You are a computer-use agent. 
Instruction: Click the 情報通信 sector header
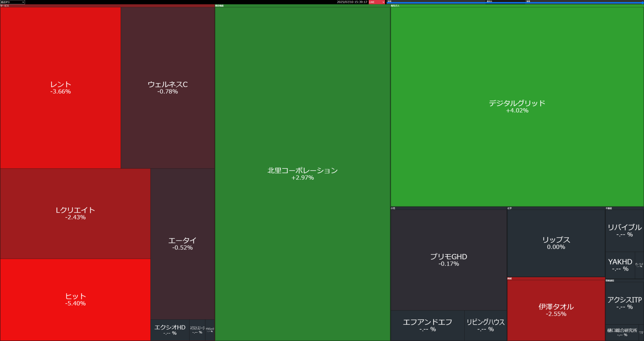tap(624, 281)
